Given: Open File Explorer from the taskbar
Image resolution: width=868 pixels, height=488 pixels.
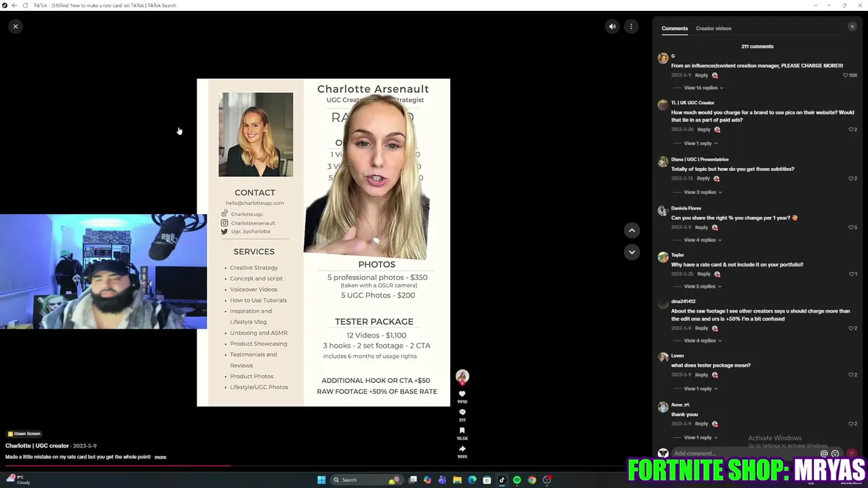Looking at the screenshot, I should tap(457, 480).
